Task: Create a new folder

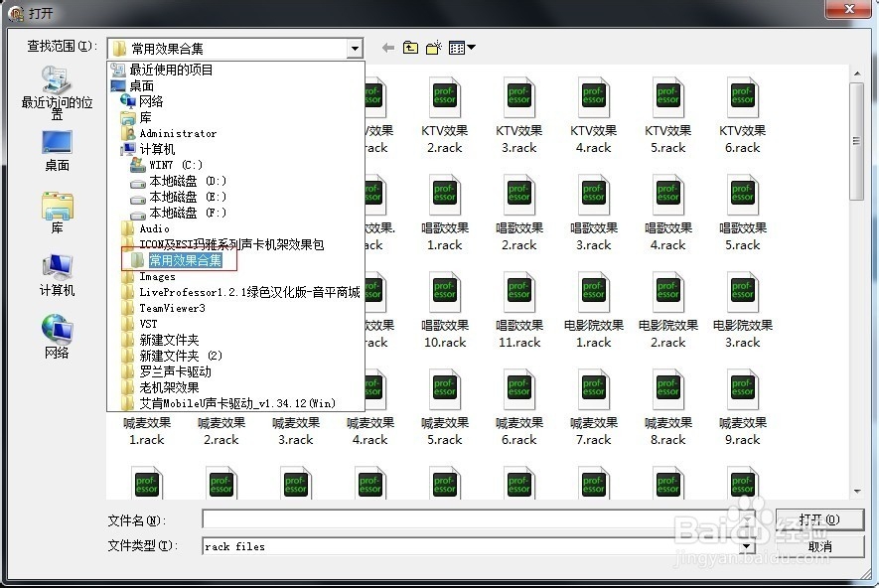Action: coord(433,47)
